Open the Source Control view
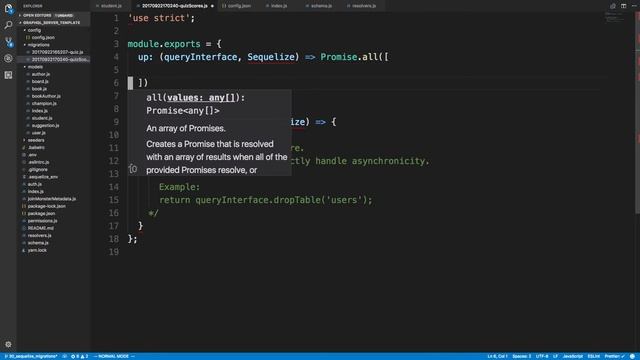640x360 pixels. coord(8,42)
